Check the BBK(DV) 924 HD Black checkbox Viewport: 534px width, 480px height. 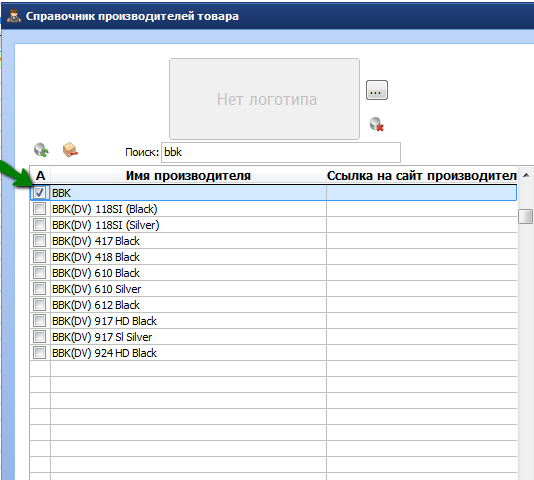(40, 353)
